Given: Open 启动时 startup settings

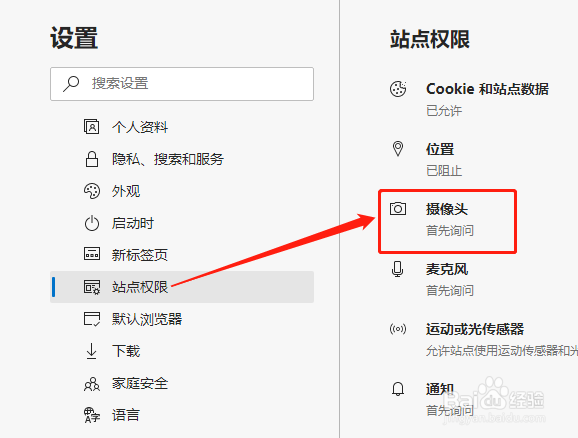Looking at the screenshot, I should [133, 223].
